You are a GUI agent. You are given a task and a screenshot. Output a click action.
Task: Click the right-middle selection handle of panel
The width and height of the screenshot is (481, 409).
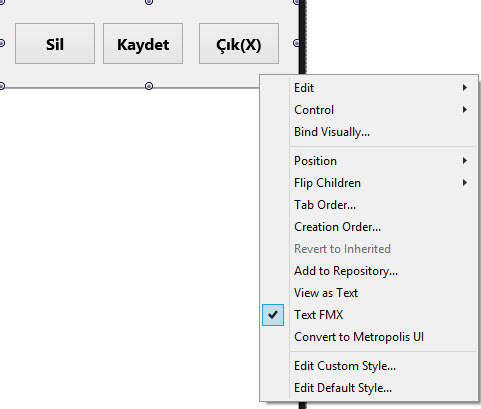coord(296,43)
